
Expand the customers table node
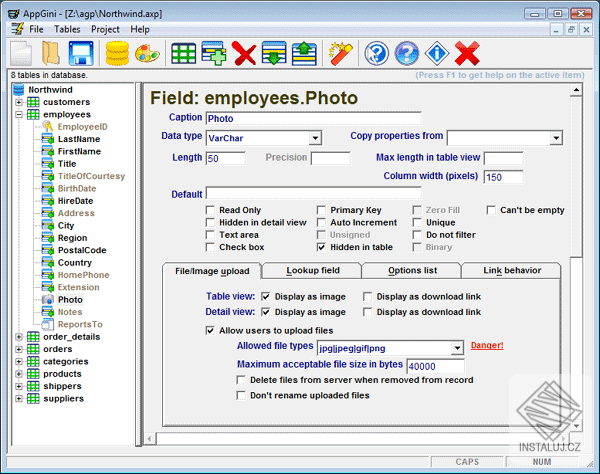[19, 102]
